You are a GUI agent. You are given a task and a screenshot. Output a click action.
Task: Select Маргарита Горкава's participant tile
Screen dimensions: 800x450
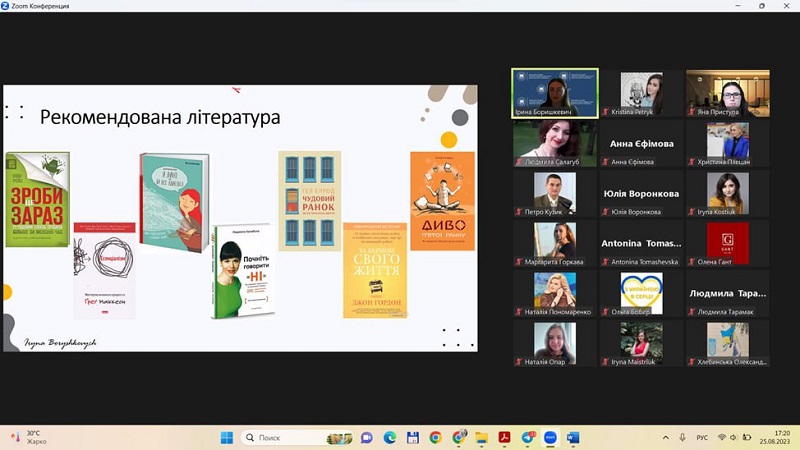tap(555, 243)
